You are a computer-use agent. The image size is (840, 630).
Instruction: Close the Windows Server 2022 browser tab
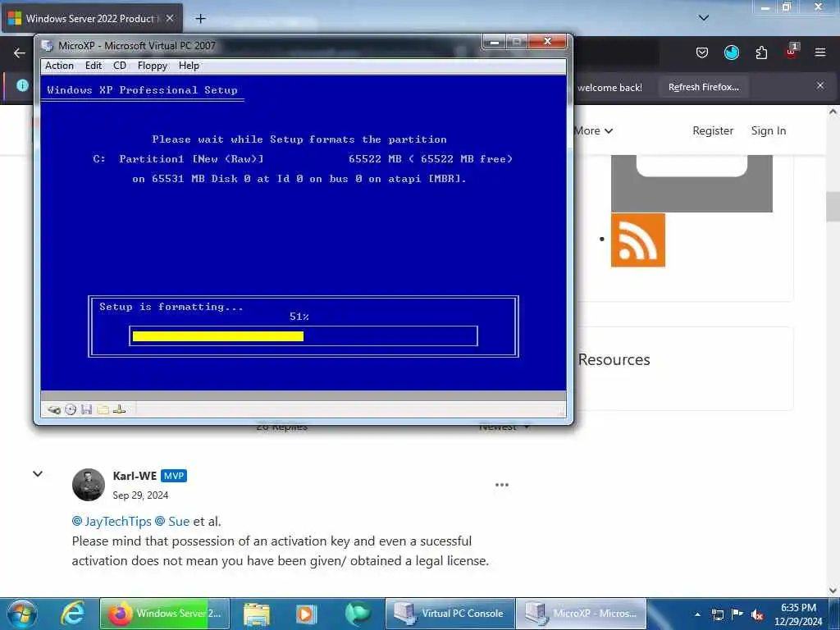click(170, 18)
